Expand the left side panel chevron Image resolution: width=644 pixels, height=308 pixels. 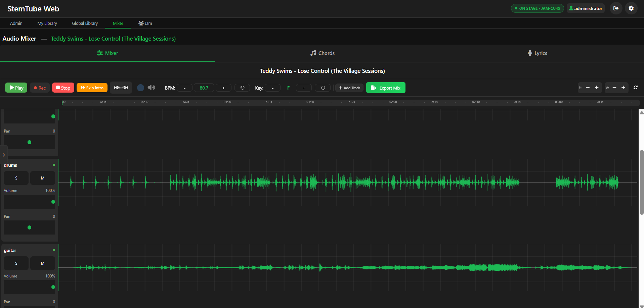[x=4, y=155]
